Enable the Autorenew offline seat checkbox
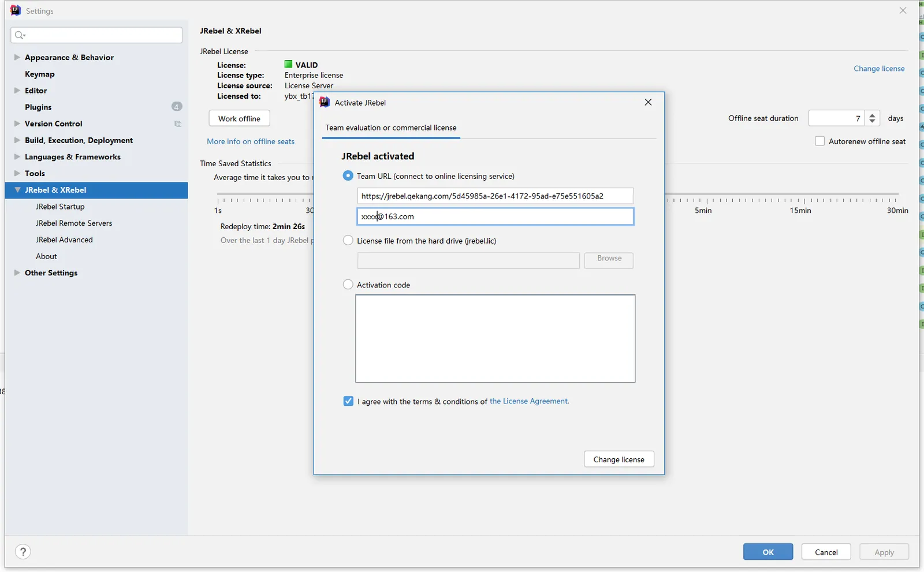 coord(819,141)
